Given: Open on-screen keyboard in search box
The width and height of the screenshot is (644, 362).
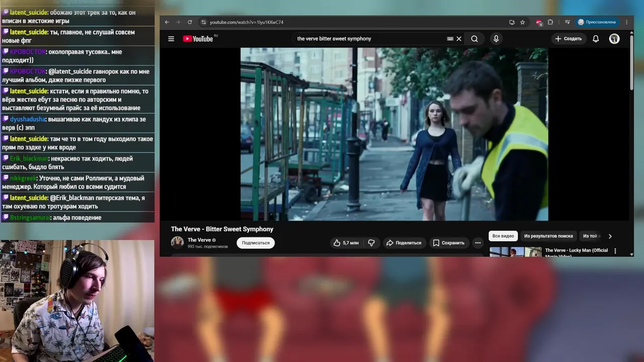Looking at the screenshot, I should (450, 39).
